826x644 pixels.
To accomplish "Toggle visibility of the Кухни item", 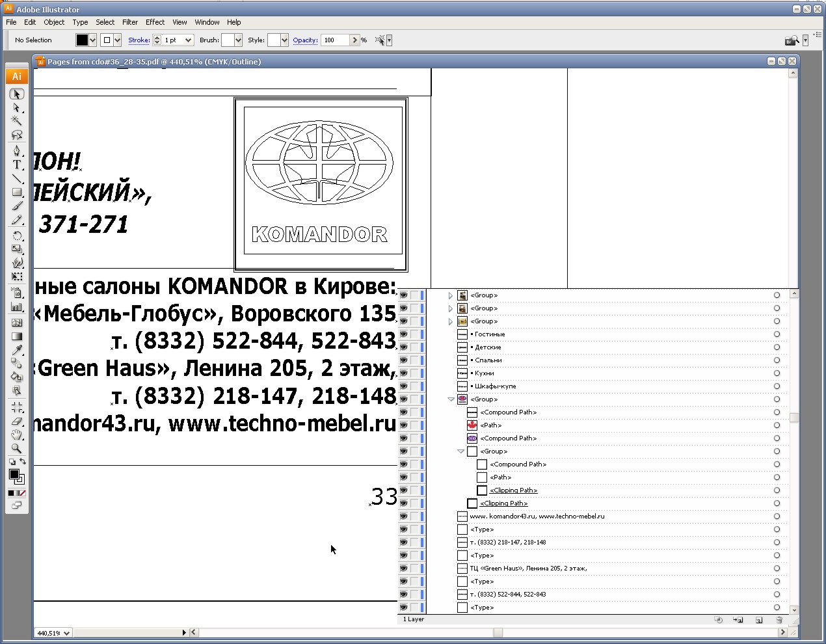I will (404, 373).
